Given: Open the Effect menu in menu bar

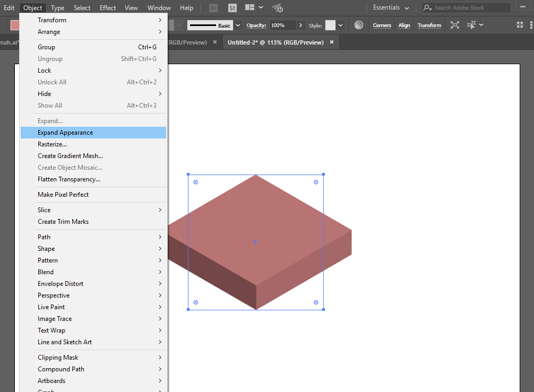Looking at the screenshot, I should [108, 8].
